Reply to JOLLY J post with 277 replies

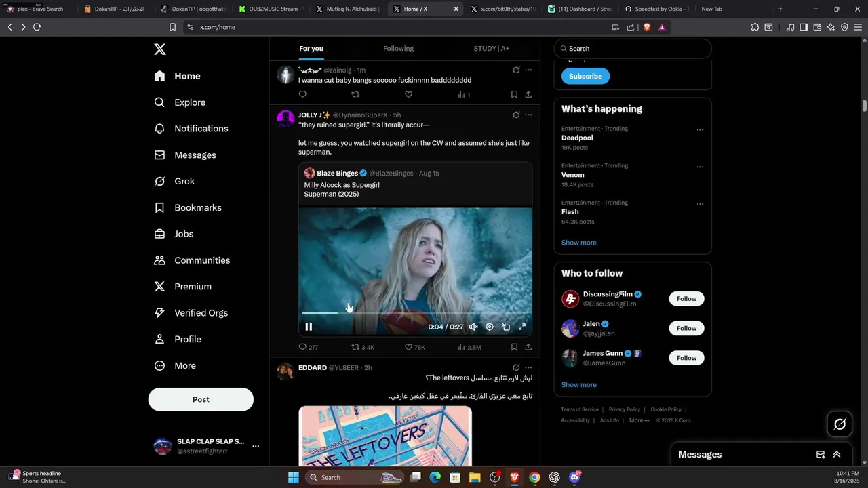pyautogui.click(x=308, y=347)
